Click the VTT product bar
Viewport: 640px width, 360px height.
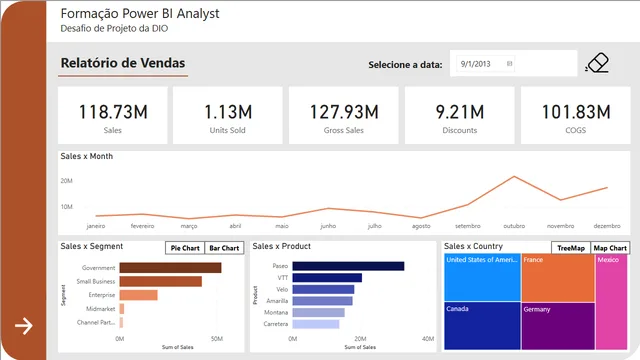pyautogui.click(x=327, y=278)
